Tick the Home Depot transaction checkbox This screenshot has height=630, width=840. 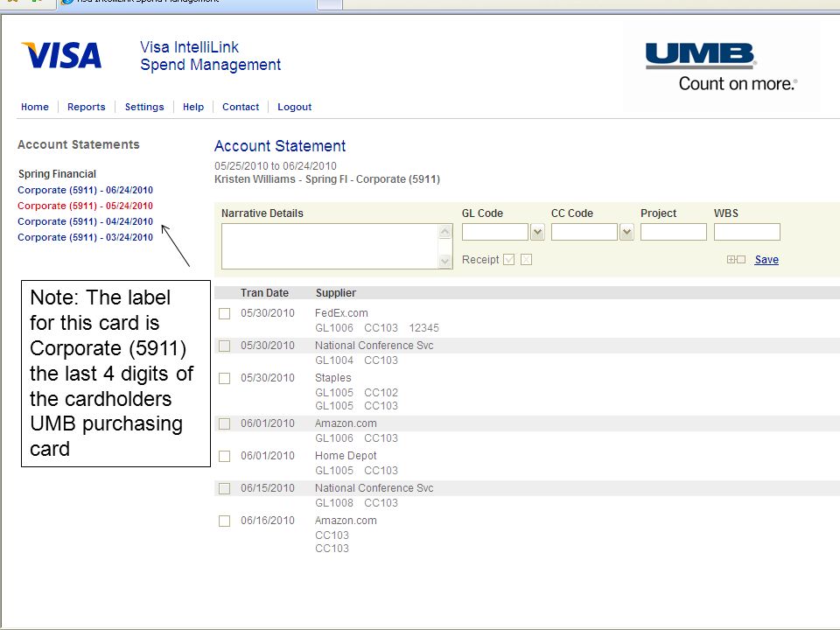(x=225, y=456)
